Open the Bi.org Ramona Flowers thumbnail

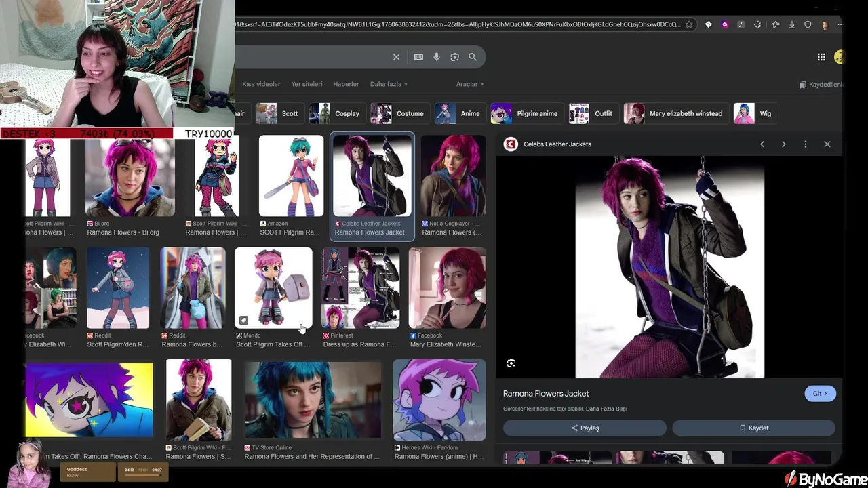tap(130, 176)
